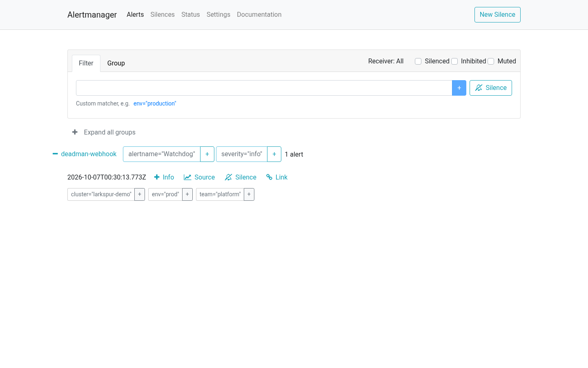Select the Filter tab
The image size is (588, 368).
[86, 63]
